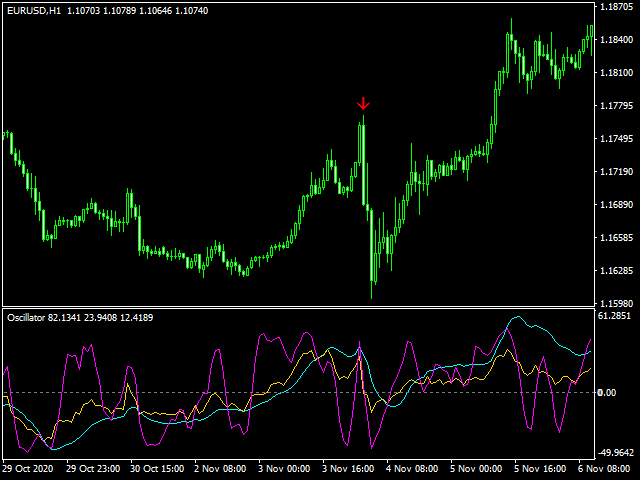Click the 5 Nov 00:00 time label
The height and width of the screenshot is (480, 640).
tap(476, 469)
